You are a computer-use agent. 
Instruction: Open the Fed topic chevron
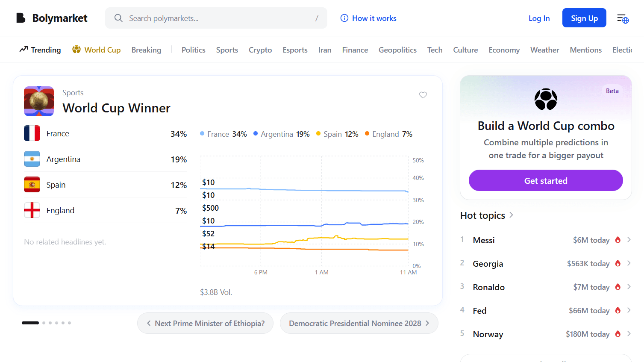pyautogui.click(x=629, y=310)
